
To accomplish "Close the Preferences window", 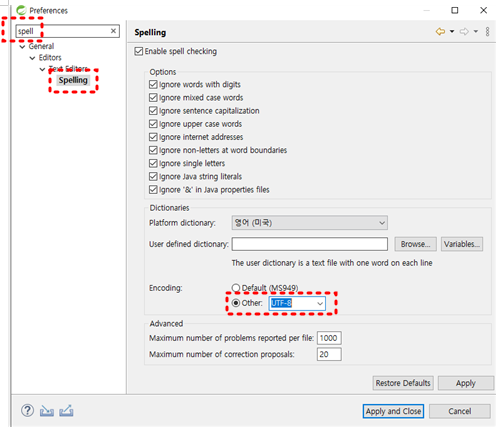I will [483, 10].
